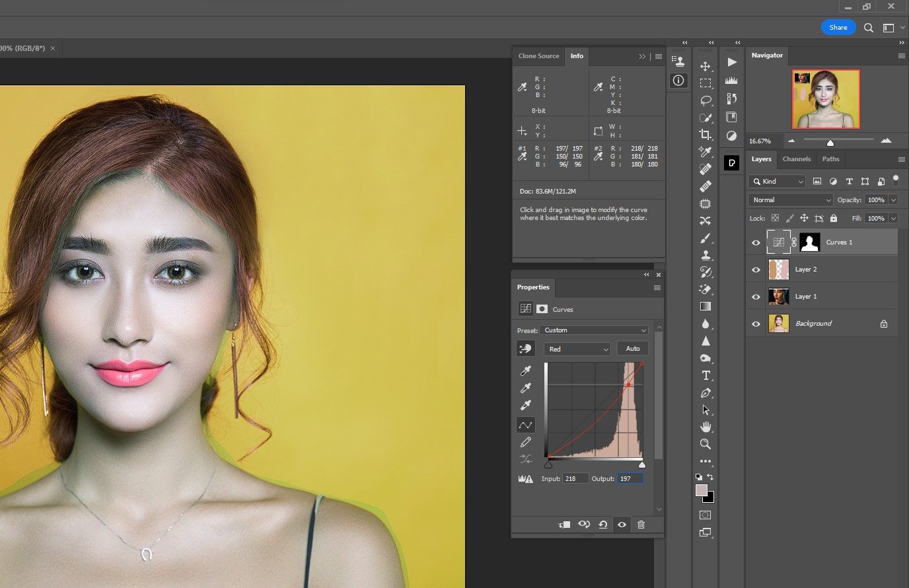
Task: Swap foreground and background colors
Action: pyautogui.click(x=710, y=476)
